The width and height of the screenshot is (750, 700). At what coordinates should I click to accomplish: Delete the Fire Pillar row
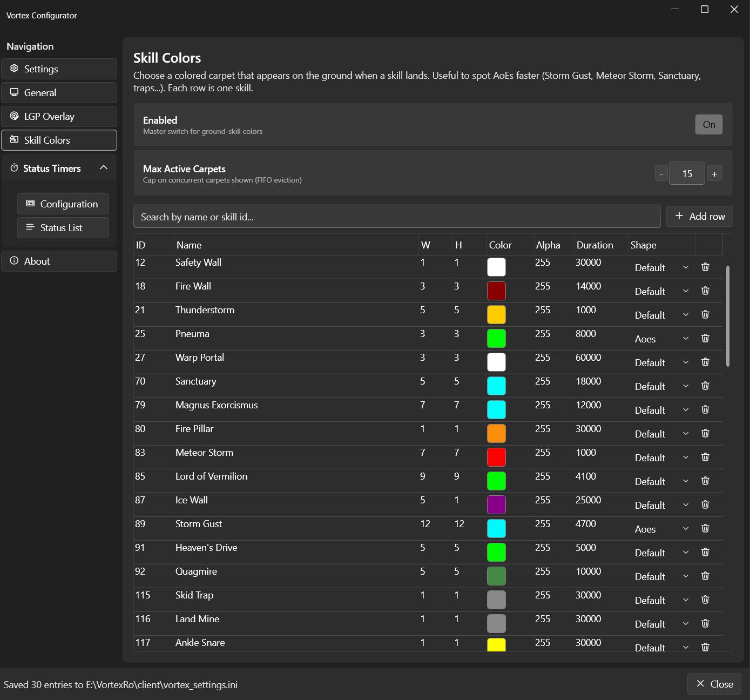(x=705, y=433)
